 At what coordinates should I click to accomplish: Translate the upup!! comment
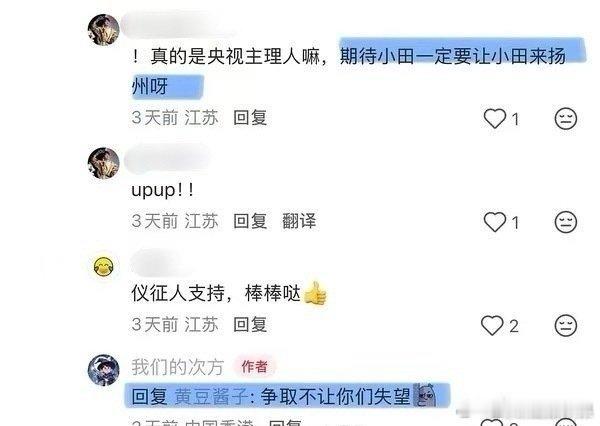coord(299,221)
